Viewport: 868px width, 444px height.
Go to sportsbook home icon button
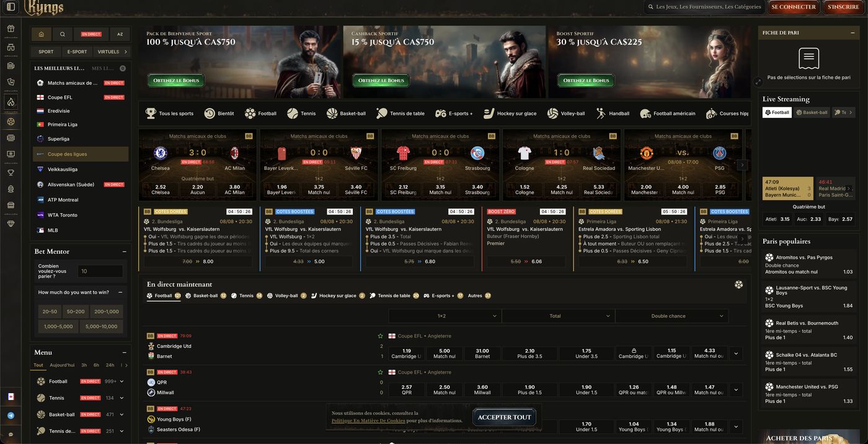pyautogui.click(x=41, y=34)
